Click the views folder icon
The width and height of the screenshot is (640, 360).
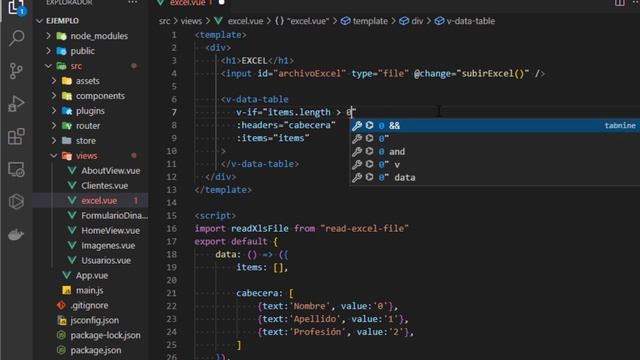point(67,156)
